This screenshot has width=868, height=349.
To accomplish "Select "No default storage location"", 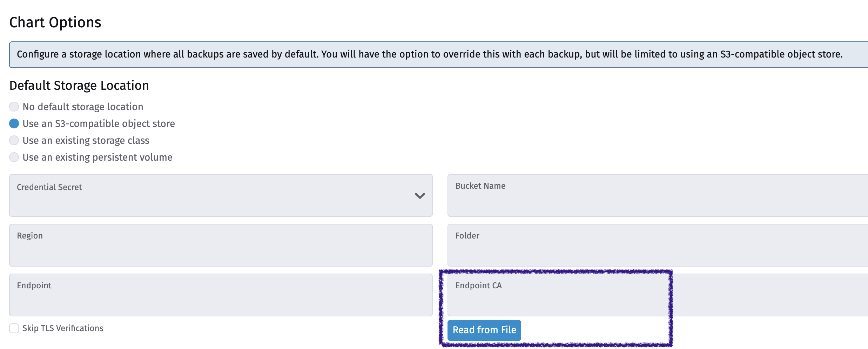I will tap(14, 106).
